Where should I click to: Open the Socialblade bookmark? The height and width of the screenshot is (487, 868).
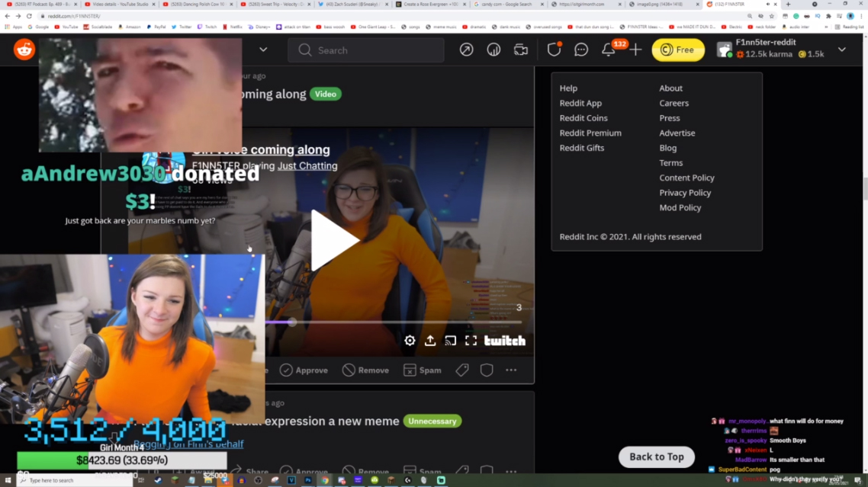[98, 27]
